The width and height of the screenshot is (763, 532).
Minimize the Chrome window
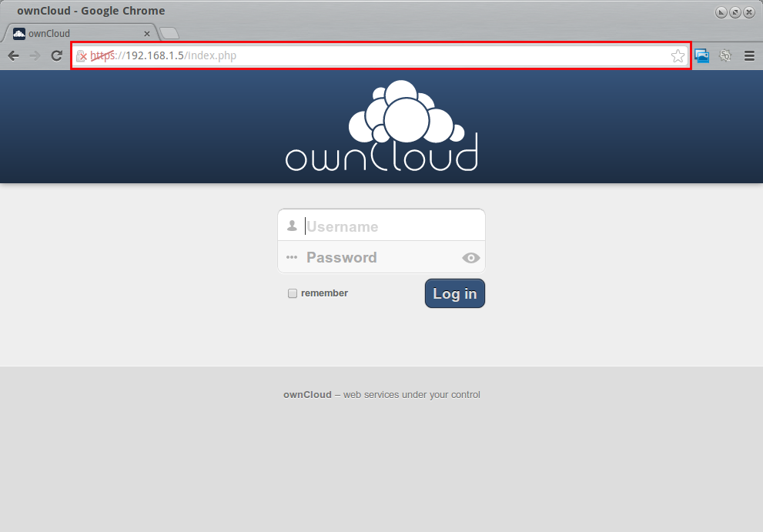(721, 12)
